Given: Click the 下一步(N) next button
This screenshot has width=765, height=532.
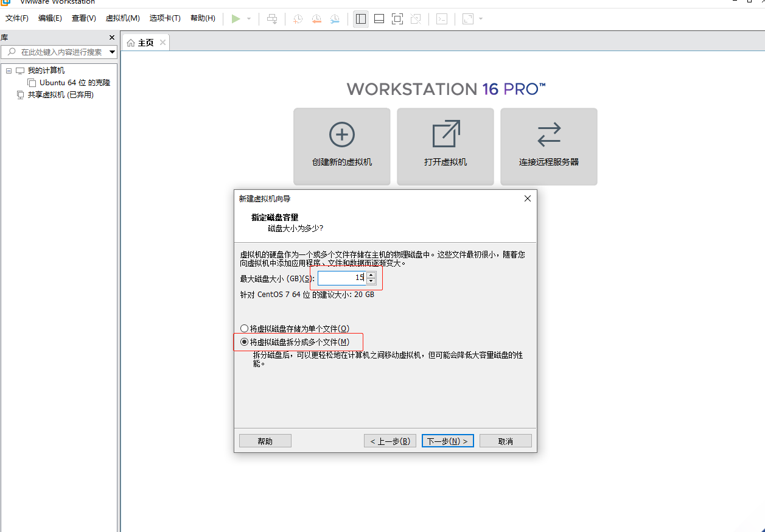Looking at the screenshot, I should [x=448, y=441].
